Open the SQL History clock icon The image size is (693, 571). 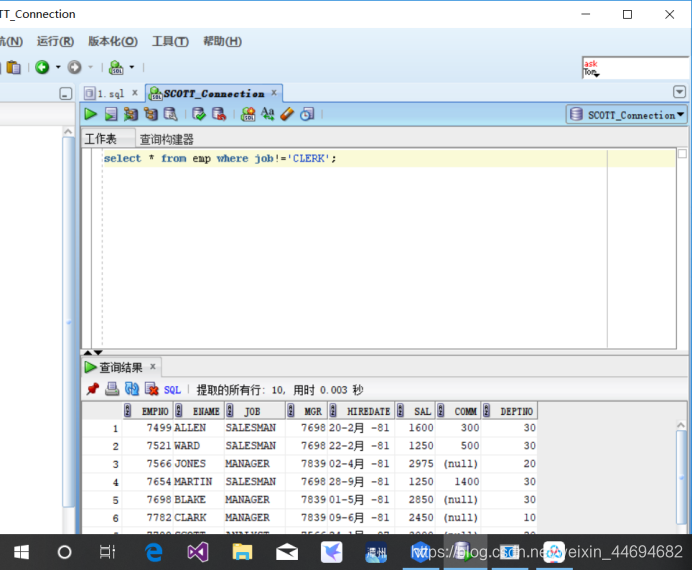(307, 114)
